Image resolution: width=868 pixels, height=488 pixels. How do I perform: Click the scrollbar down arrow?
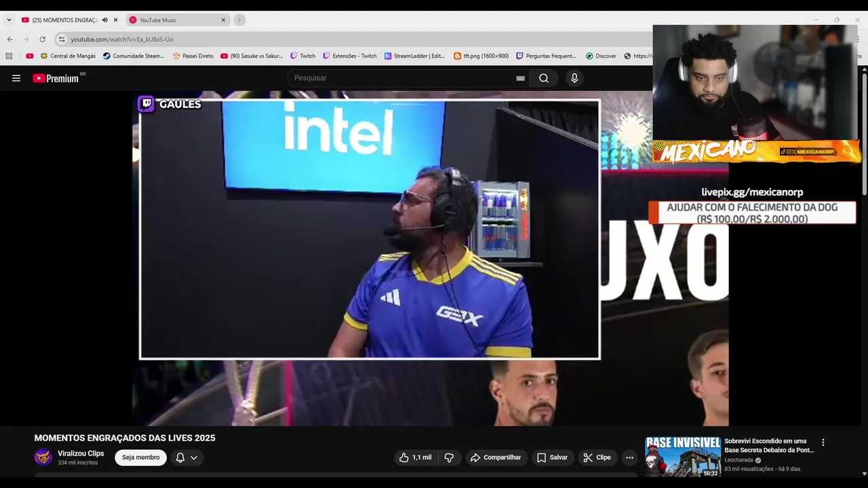tap(864, 474)
